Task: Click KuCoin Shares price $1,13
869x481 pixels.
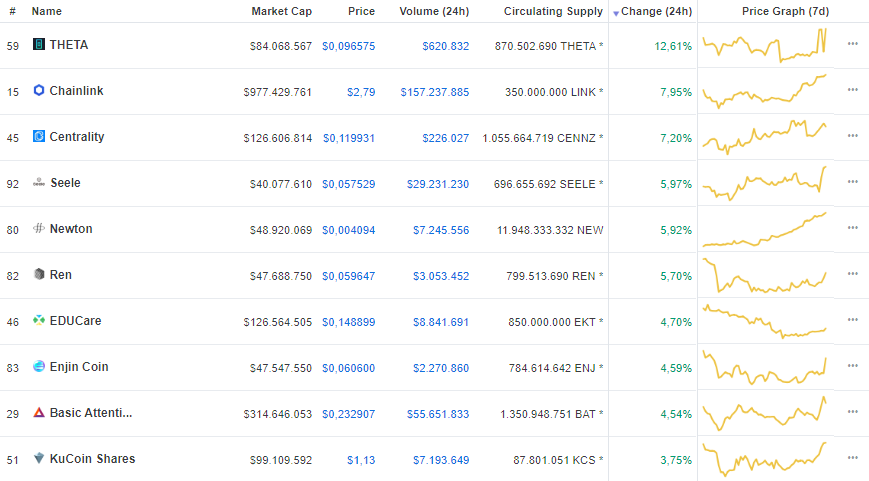Action: coord(361,460)
